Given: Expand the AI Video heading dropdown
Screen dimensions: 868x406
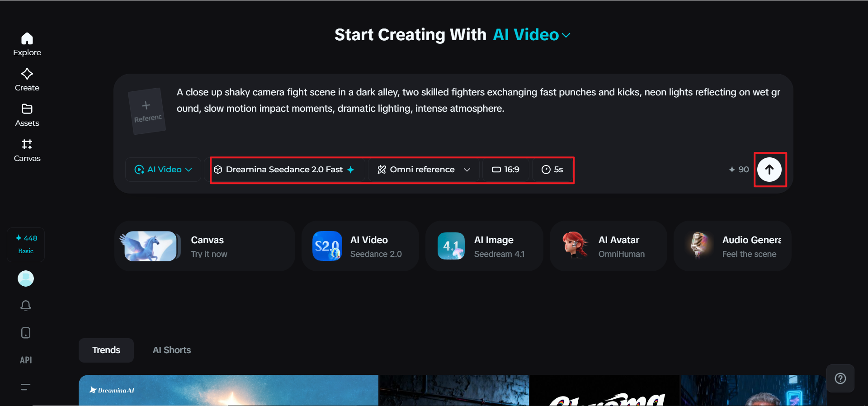Looking at the screenshot, I should (532, 35).
